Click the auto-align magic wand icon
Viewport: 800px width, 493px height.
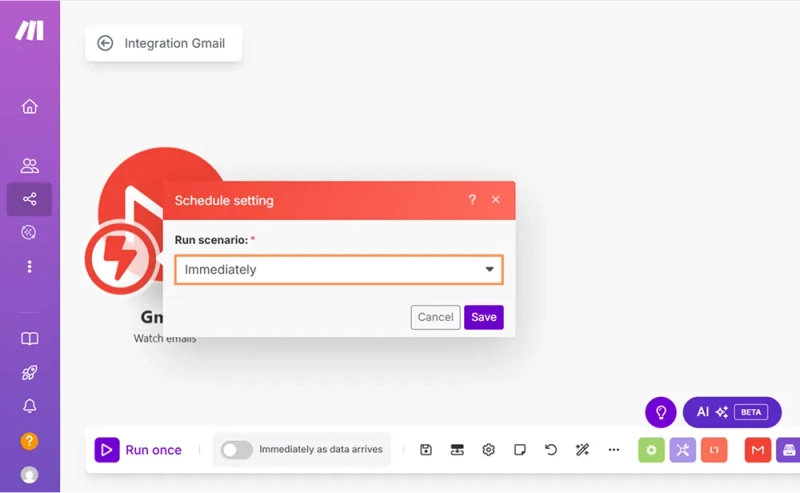tap(582, 450)
